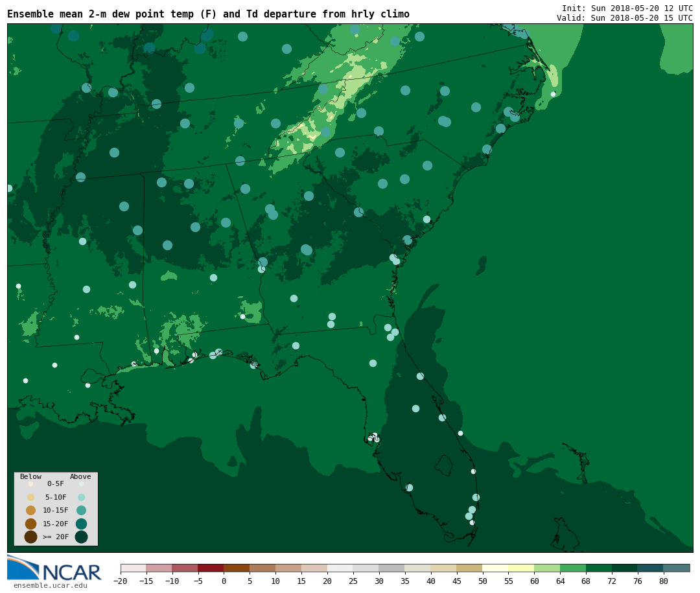Pick the gray-teal above-80 colorbar segment
Image resolution: width=700 pixels, height=593 pixels.
pyautogui.click(x=677, y=568)
